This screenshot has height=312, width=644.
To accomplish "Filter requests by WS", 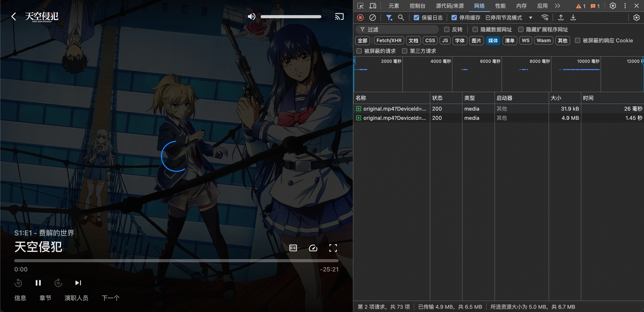I will click(525, 41).
